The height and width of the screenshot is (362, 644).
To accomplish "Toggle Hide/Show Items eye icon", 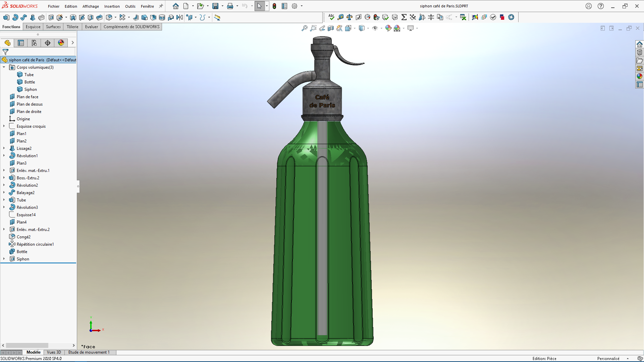I will point(375,28).
